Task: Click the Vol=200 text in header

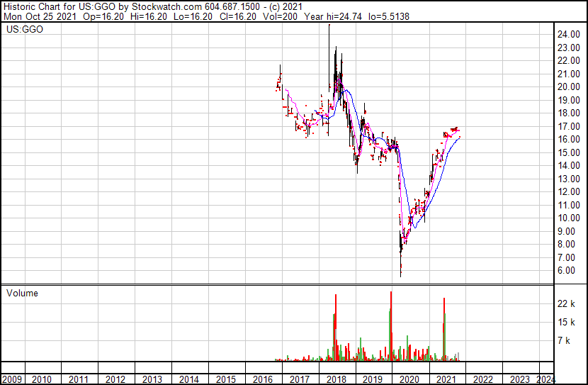Action: 280,16
